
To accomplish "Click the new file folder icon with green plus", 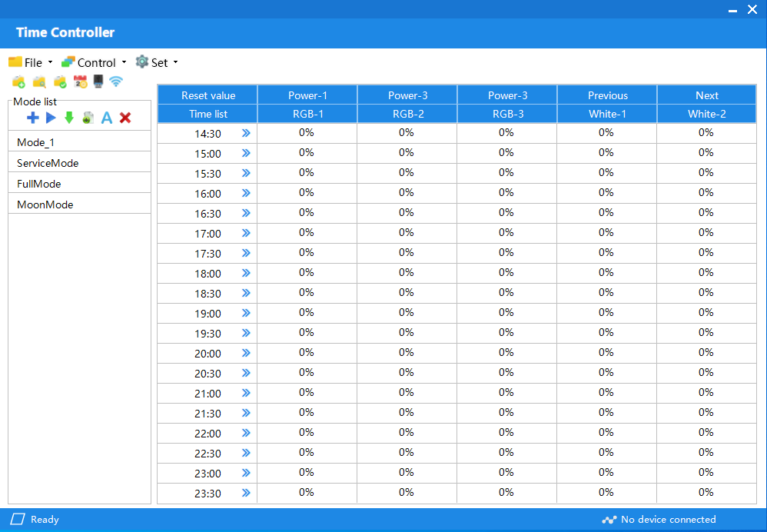I will (18, 81).
